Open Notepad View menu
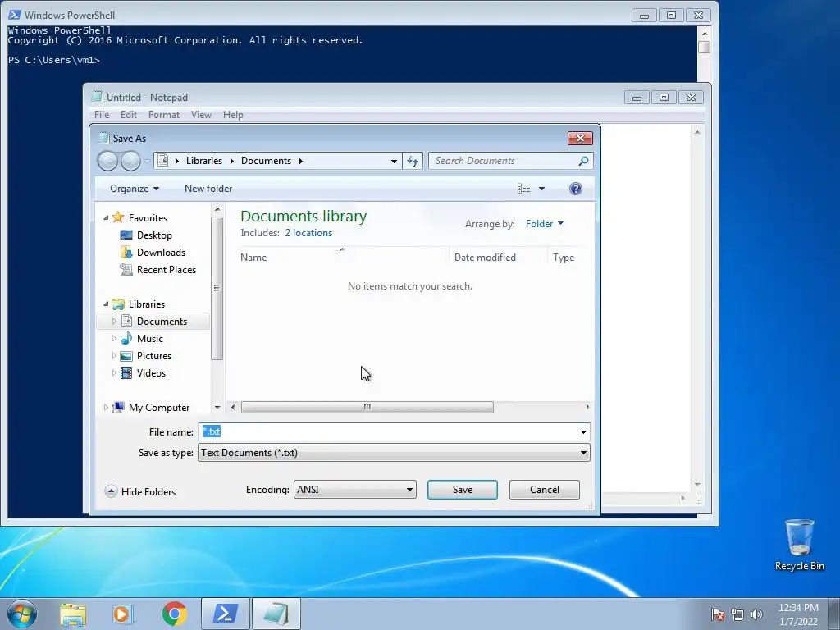Image resolution: width=840 pixels, height=630 pixels. click(x=202, y=115)
